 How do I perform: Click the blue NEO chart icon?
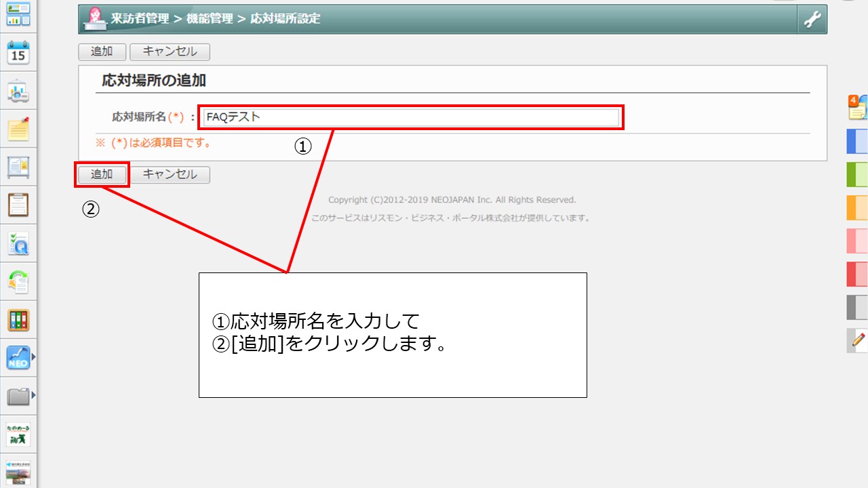(18, 357)
